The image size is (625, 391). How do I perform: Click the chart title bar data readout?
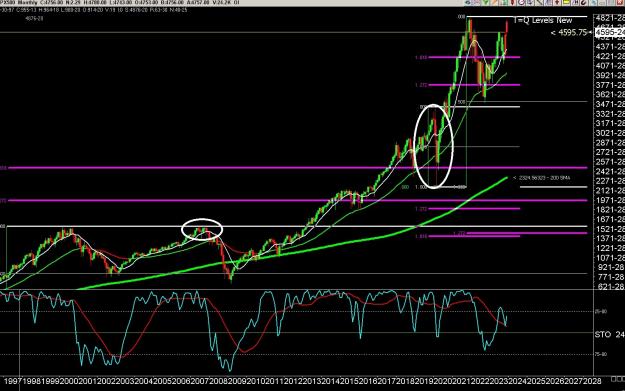click(120, 2)
